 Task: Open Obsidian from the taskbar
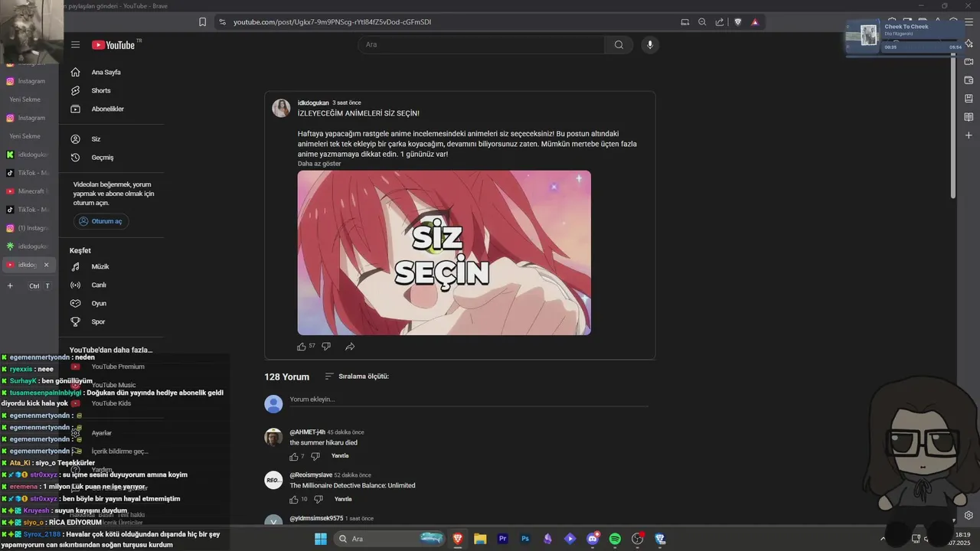pos(547,539)
